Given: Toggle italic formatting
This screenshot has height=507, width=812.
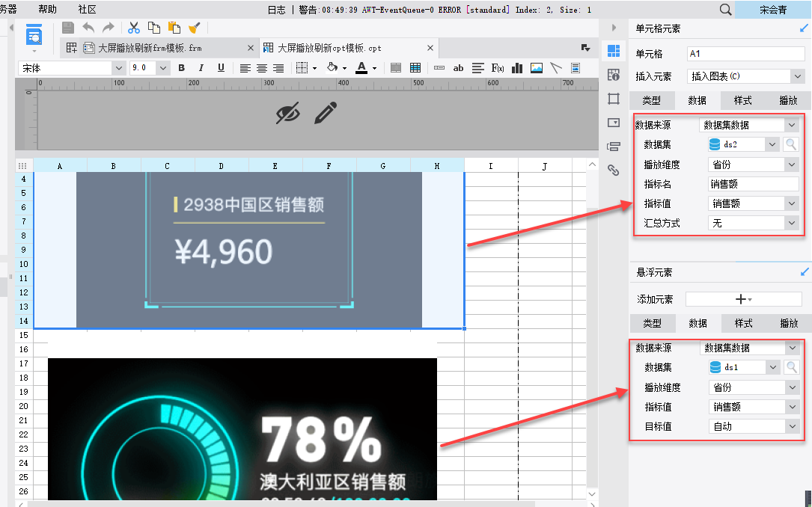Looking at the screenshot, I should [201, 68].
